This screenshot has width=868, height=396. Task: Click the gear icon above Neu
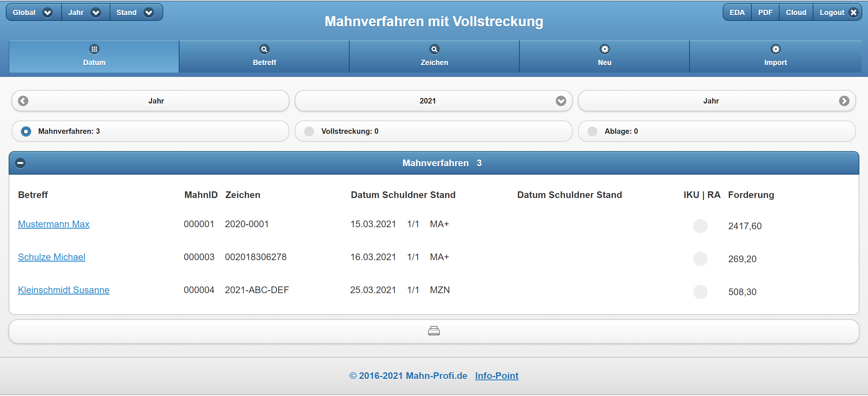click(x=604, y=49)
